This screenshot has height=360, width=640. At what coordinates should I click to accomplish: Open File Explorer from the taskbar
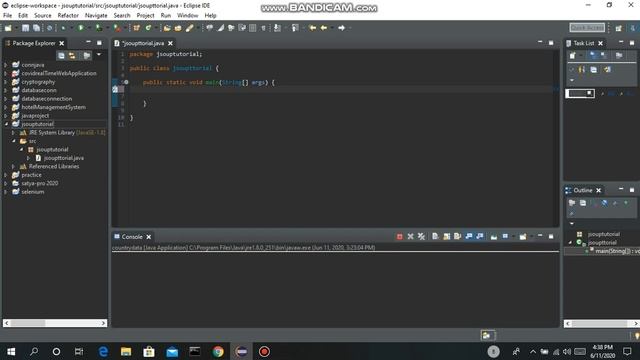[x=126, y=351]
